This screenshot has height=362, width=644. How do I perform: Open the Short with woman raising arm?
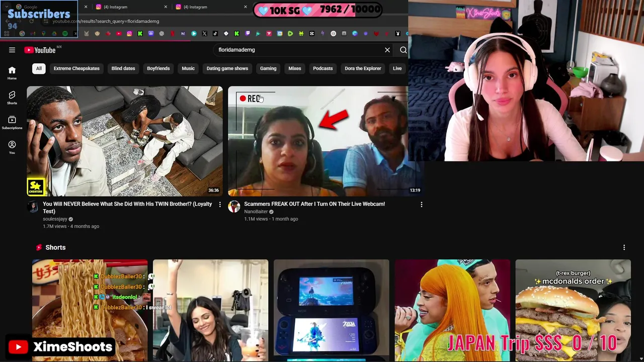click(211, 309)
